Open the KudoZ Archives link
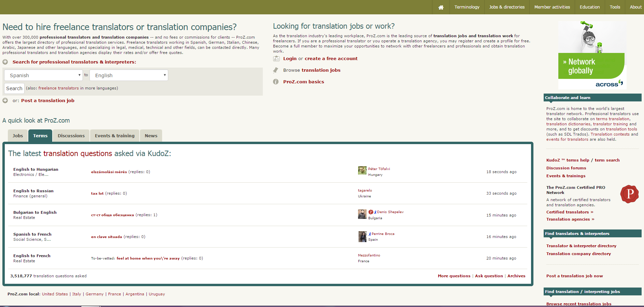Image resolution: width=644 pixels, height=307 pixels. click(516, 276)
